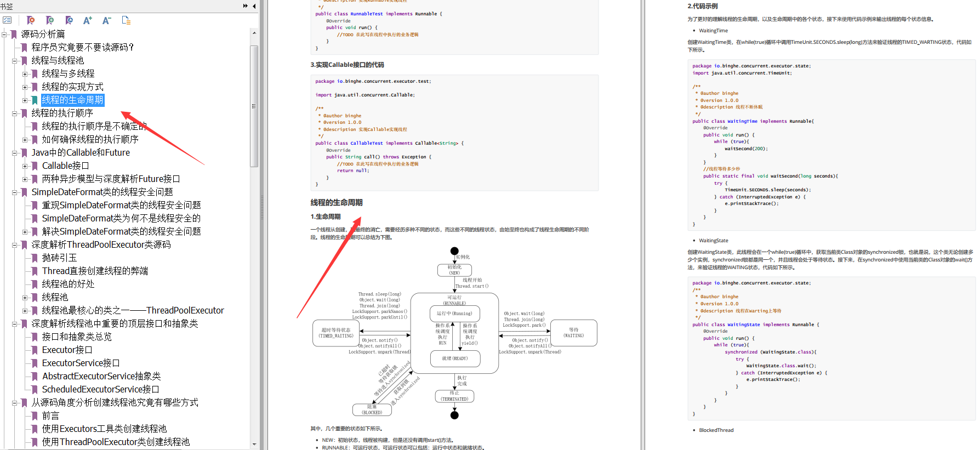Click bullet text WaitingState on right page

[x=714, y=241]
